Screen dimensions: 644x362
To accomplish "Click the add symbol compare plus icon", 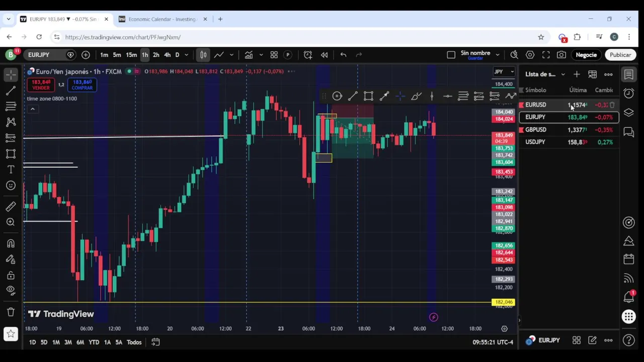I will pyautogui.click(x=86, y=55).
